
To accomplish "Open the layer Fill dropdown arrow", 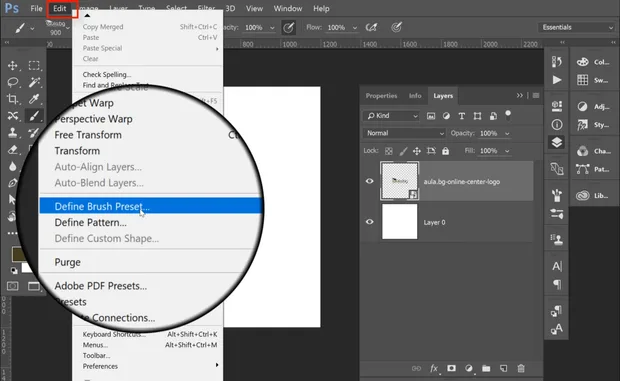I will [x=507, y=151].
